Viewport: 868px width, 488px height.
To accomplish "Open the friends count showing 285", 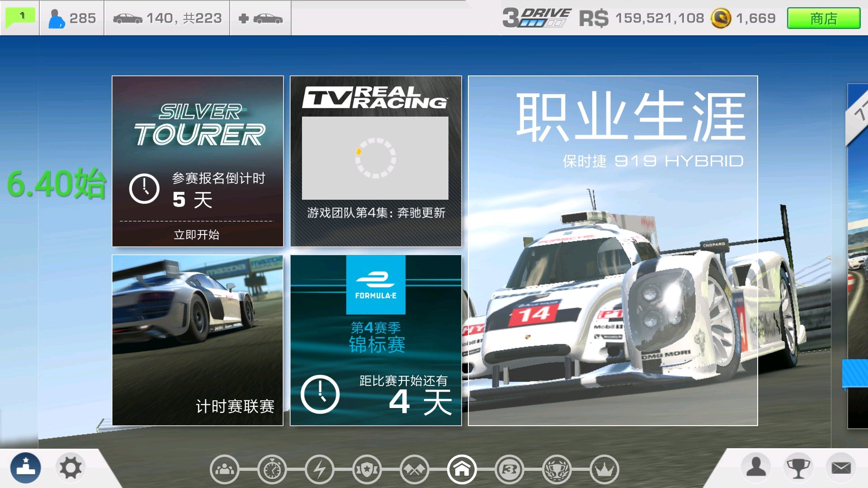I will tap(72, 18).
